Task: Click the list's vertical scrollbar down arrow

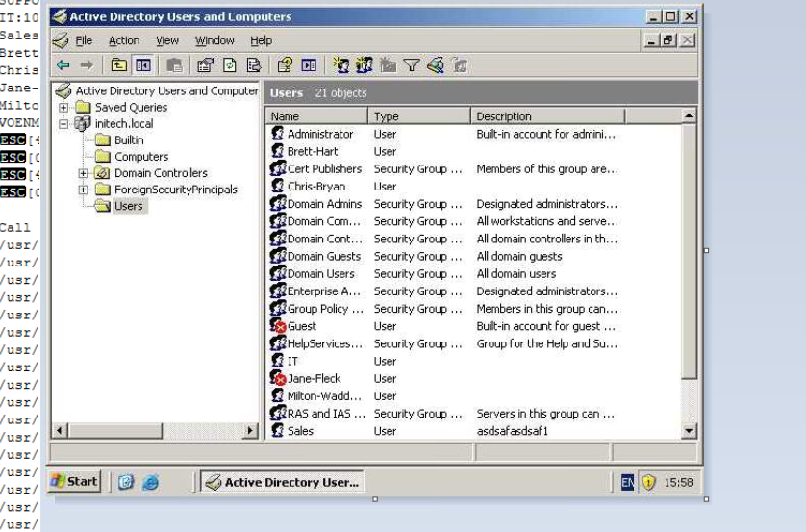Action: click(x=688, y=432)
